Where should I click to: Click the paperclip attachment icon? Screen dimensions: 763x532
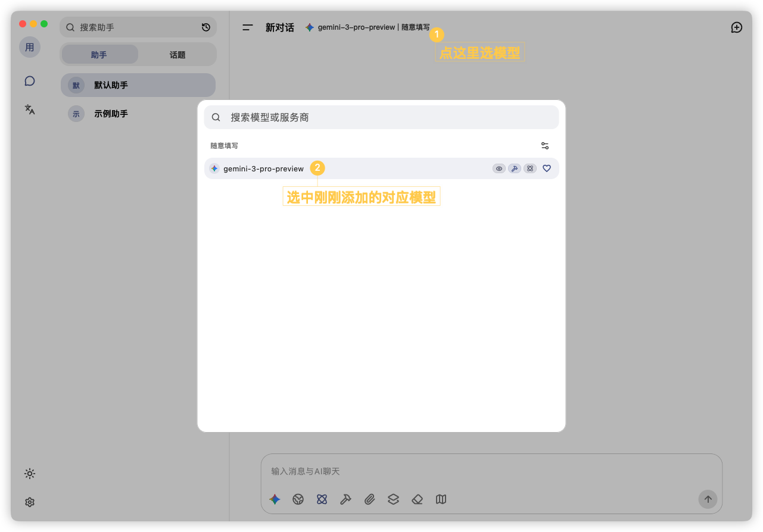[x=369, y=499]
